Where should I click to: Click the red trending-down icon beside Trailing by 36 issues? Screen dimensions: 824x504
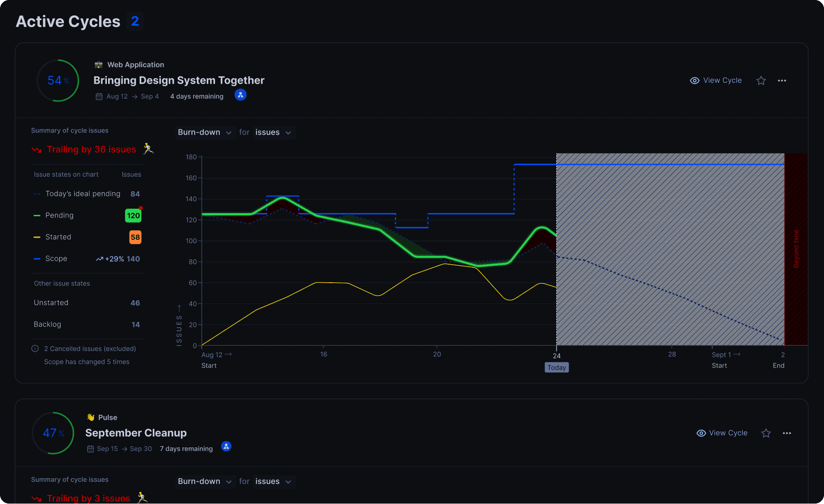pos(36,150)
